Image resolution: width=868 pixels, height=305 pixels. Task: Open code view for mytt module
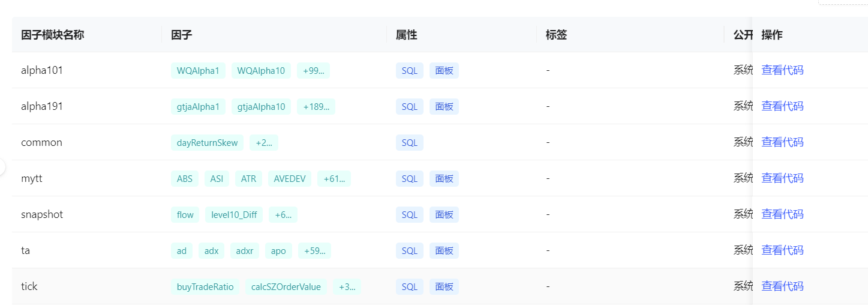782,178
